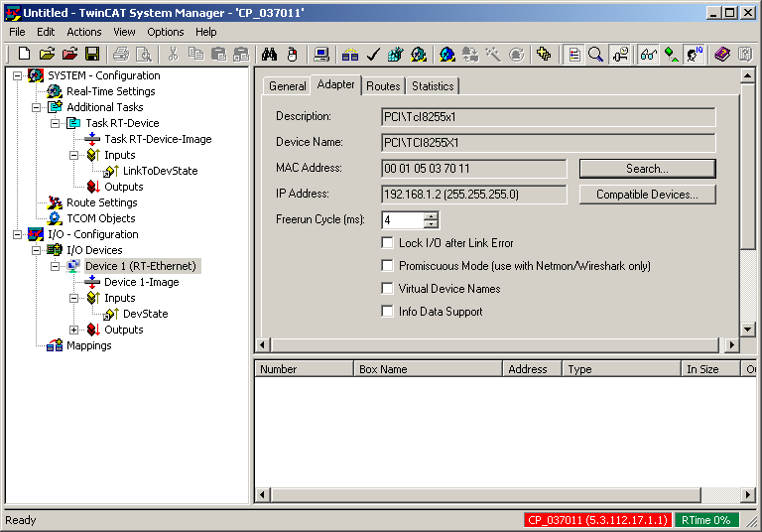Image resolution: width=762 pixels, height=532 pixels.
Task: Click the list view toolbar icon
Action: (573, 54)
